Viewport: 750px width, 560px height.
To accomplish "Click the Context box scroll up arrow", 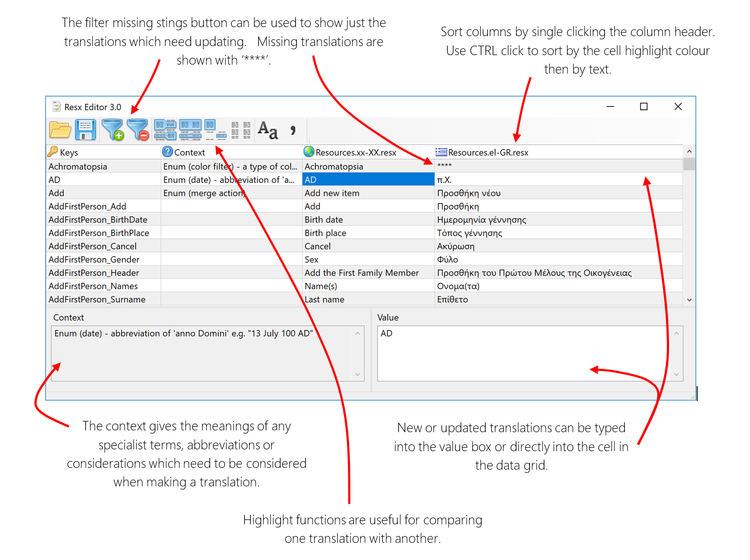I will click(357, 333).
